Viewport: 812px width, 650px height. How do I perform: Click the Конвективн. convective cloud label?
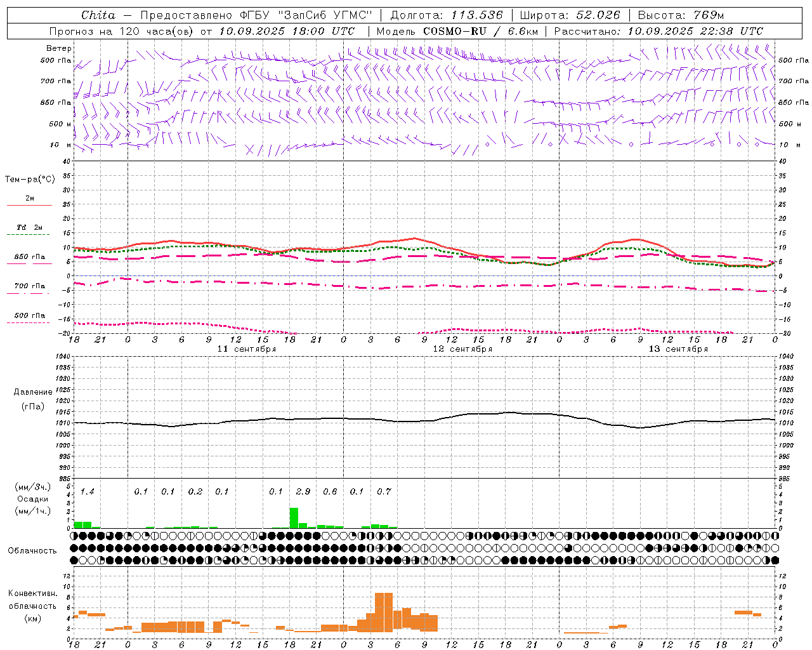(32, 593)
